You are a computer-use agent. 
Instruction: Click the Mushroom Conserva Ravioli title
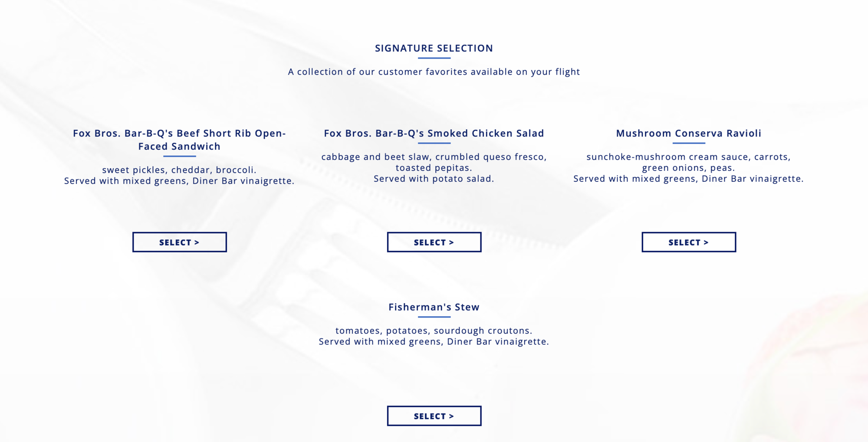[689, 133]
